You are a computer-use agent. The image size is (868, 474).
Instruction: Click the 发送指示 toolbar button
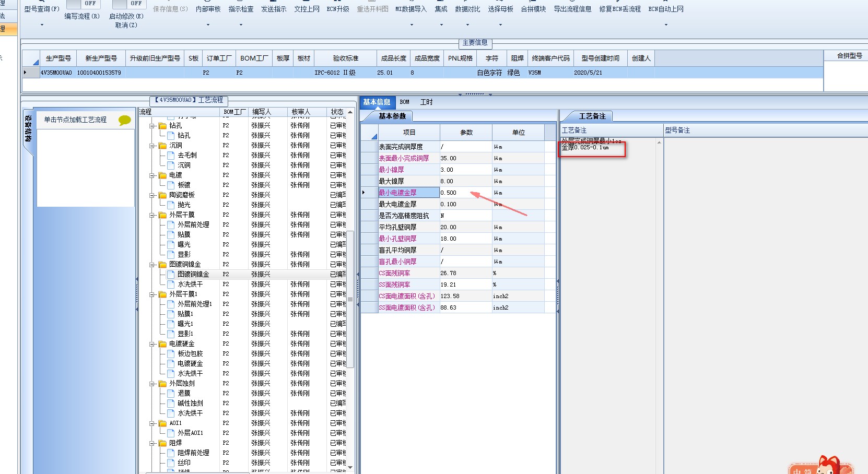click(x=274, y=9)
